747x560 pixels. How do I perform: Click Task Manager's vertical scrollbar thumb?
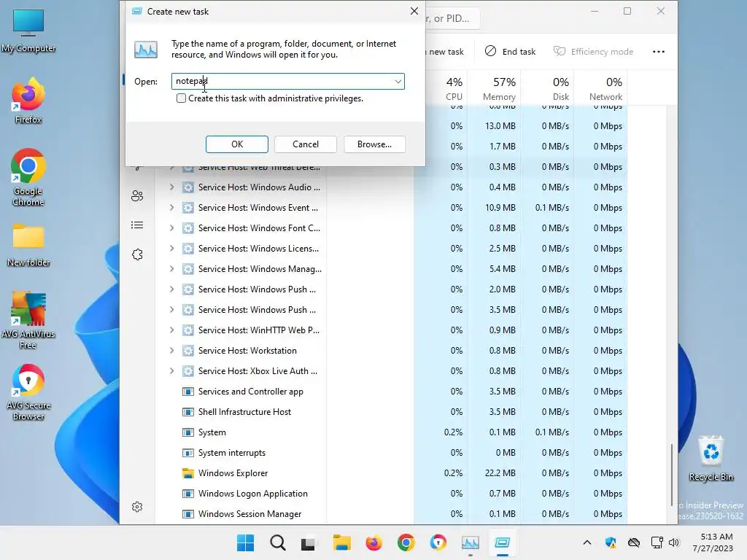coord(672,474)
